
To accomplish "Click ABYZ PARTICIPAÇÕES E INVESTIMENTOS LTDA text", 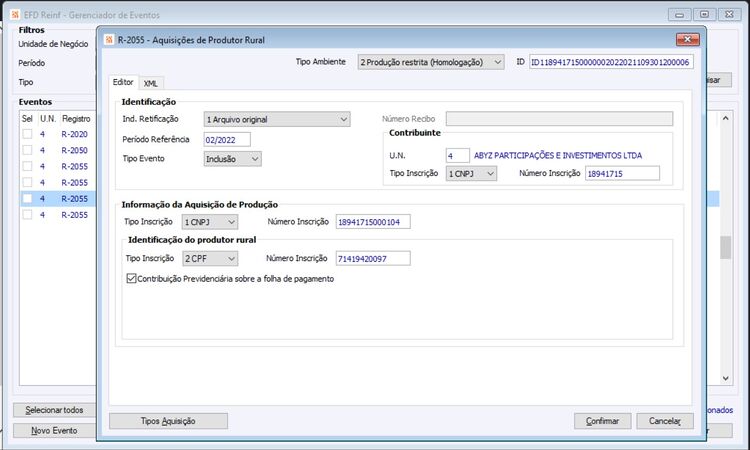I will click(558, 155).
